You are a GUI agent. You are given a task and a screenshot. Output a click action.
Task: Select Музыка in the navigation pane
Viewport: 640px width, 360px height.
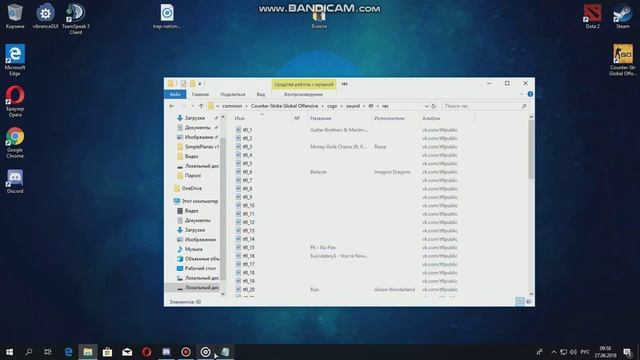[x=190, y=249]
